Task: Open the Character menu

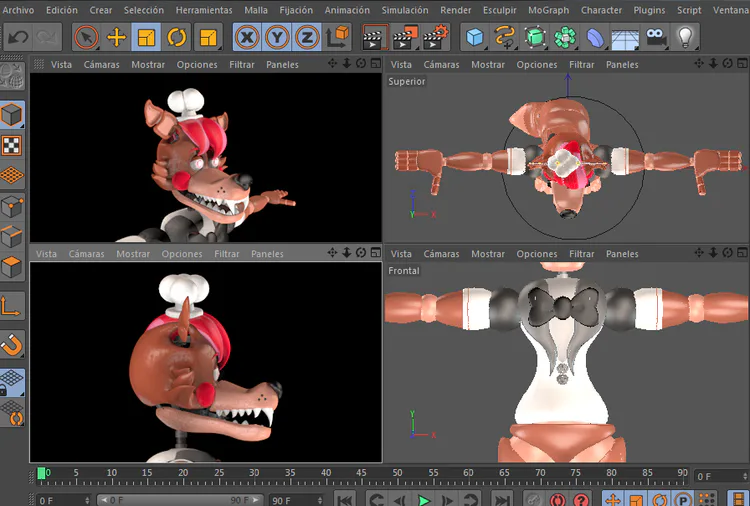Action: (601, 10)
